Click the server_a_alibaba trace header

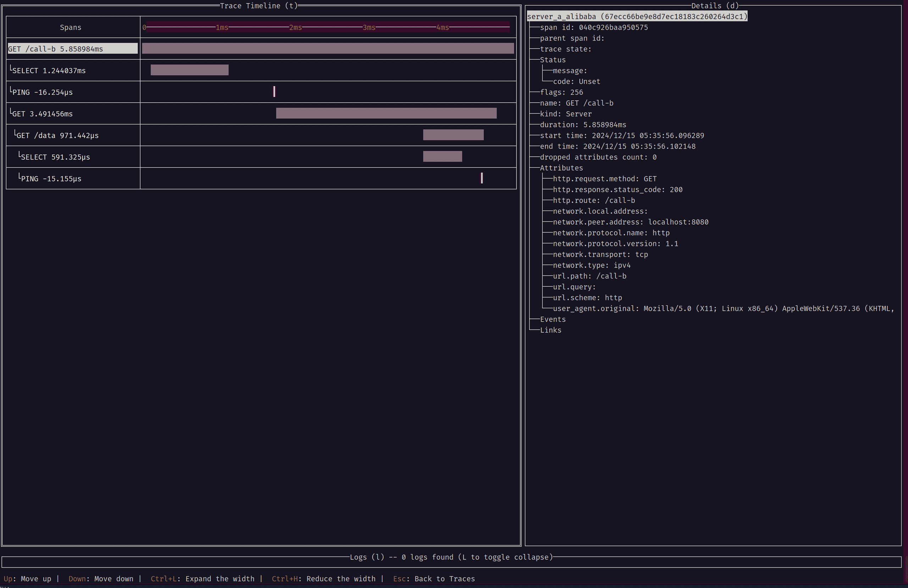click(637, 16)
